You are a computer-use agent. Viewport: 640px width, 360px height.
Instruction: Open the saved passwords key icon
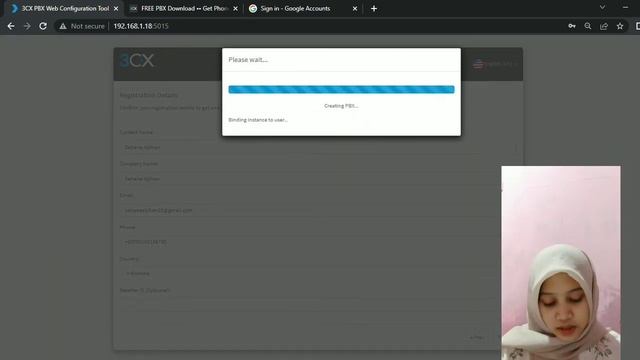pos(572,26)
